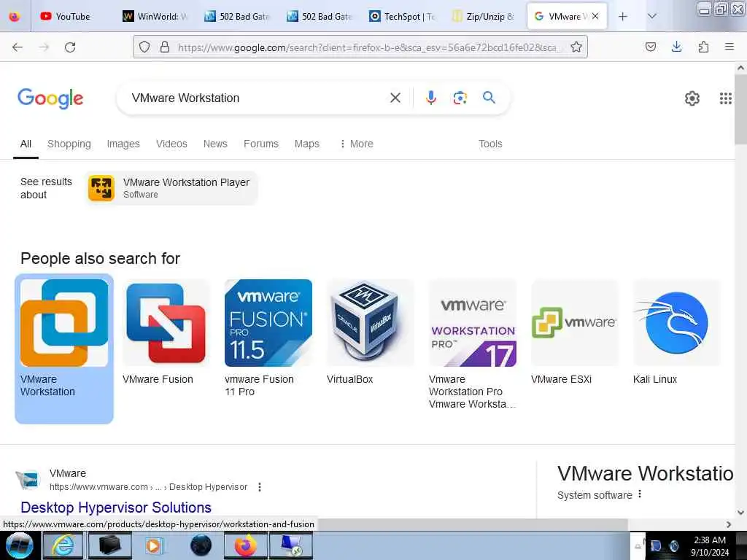The image size is (747, 560).
Task: Open a new tab with the plus button
Action: pos(623,17)
